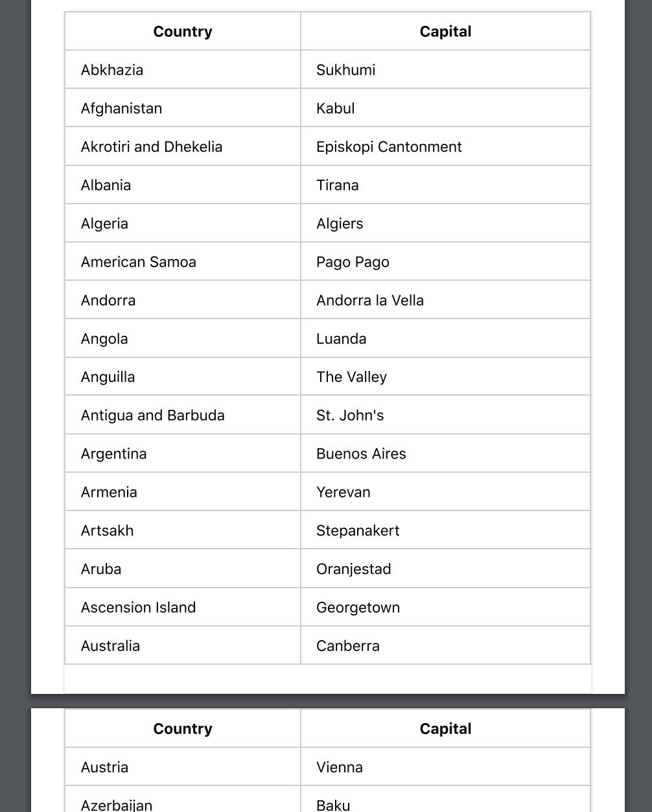Click the Buenos Aires cell
652x812 pixels.
(x=361, y=453)
